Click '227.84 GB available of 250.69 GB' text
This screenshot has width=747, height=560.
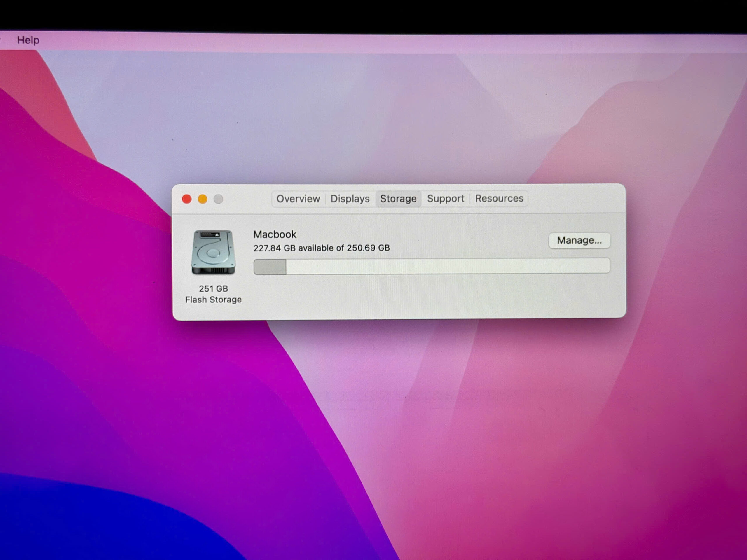(322, 248)
